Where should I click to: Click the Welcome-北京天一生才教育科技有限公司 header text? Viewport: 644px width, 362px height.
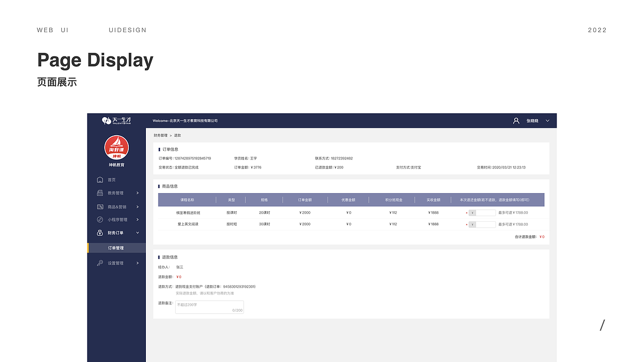point(185,121)
